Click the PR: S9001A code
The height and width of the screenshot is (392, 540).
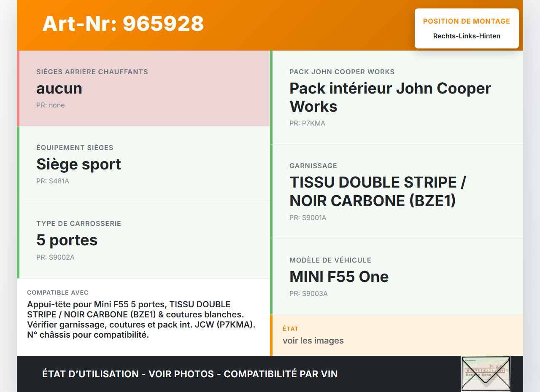click(x=308, y=218)
